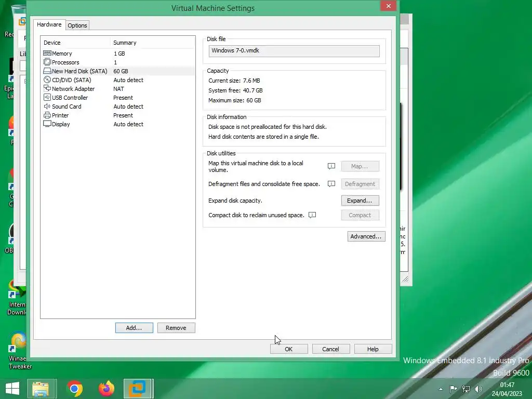Click the CD/DVD (SATA) disc icon
The image size is (532, 399).
coord(47,79)
